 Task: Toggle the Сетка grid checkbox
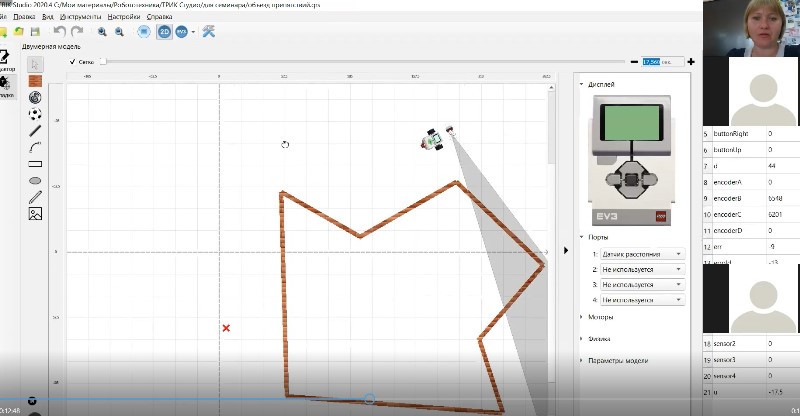point(73,61)
